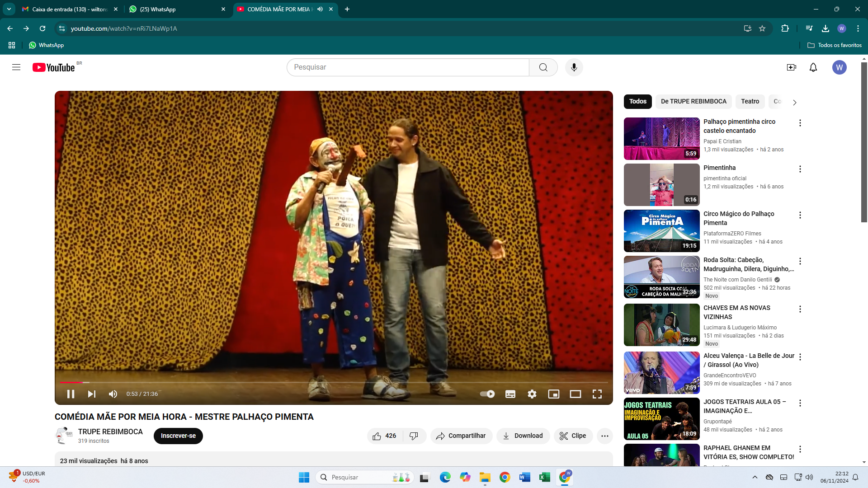
Task: Select the Teatro filter chip
Action: coord(750,102)
